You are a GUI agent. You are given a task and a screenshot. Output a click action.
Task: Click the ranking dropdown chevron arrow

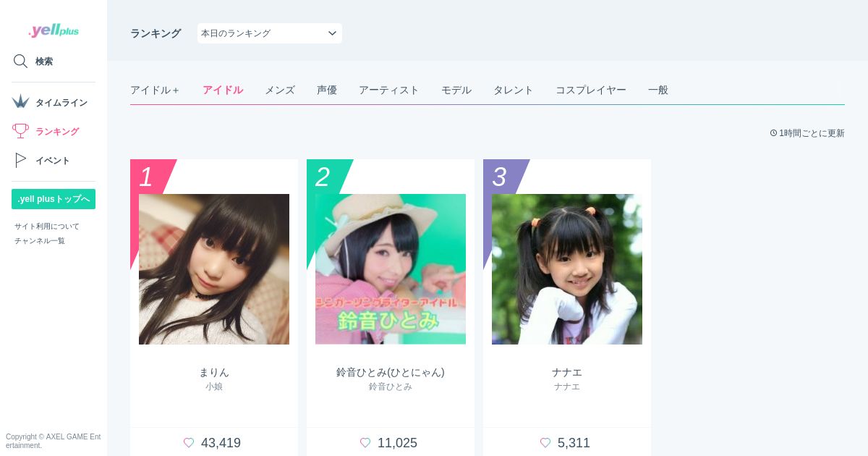332,33
